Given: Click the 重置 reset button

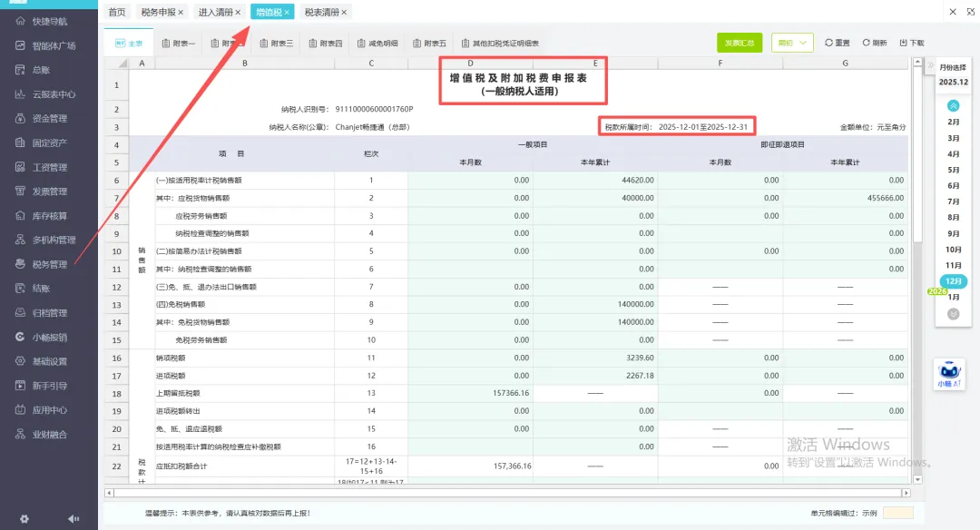Looking at the screenshot, I should coord(838,43).
